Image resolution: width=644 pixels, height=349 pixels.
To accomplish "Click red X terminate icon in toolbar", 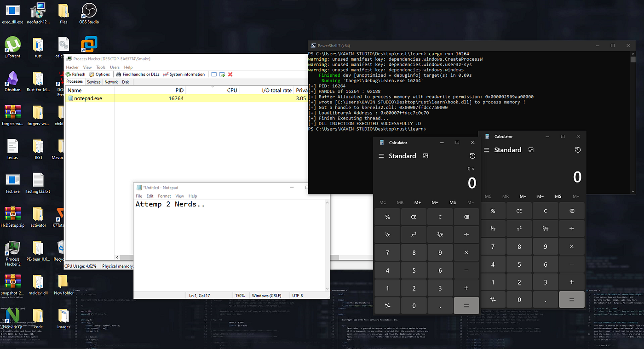I will (230, 74).
